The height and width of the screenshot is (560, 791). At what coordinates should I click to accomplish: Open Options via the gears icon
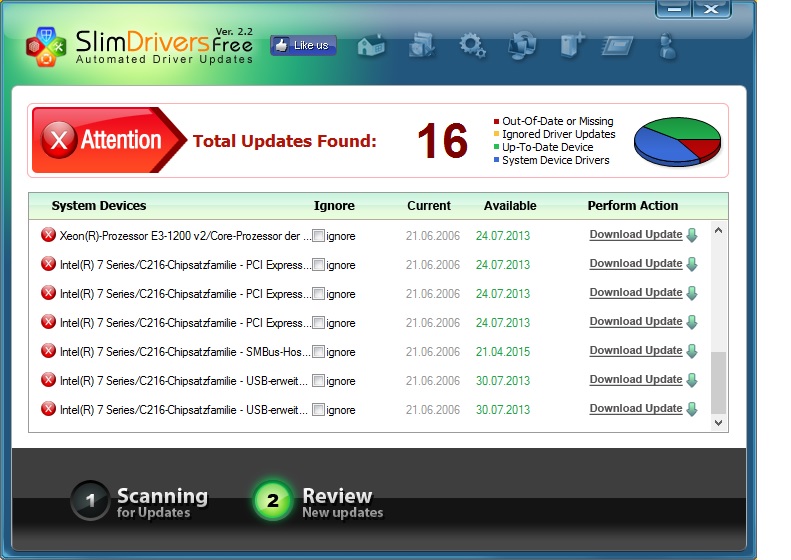click(472, 46)
